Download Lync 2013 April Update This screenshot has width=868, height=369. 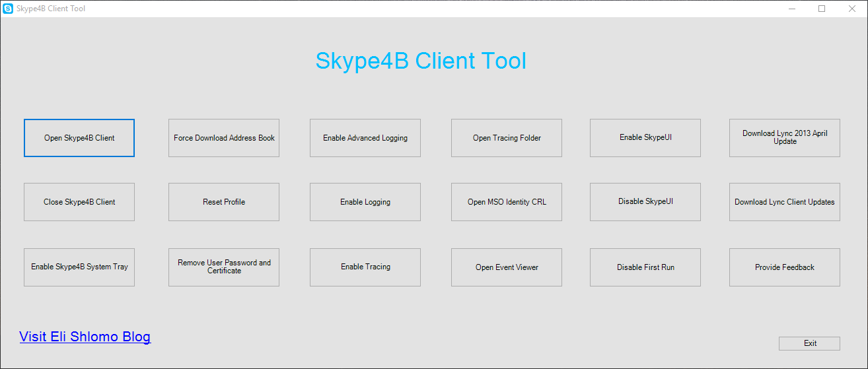point(785,138)
